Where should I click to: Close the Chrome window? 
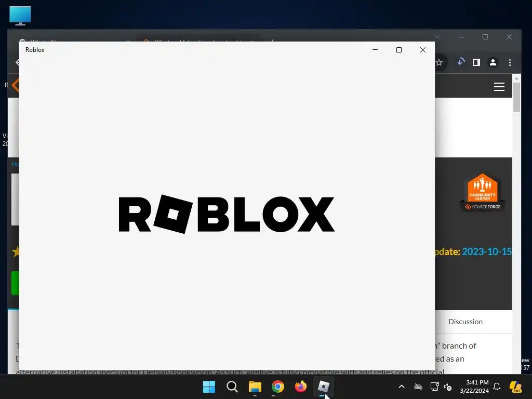[x=509, y=37]
